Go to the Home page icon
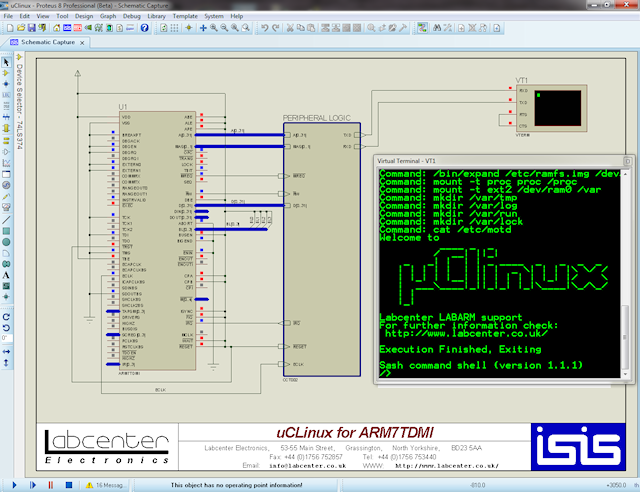 tap(56, 28)
